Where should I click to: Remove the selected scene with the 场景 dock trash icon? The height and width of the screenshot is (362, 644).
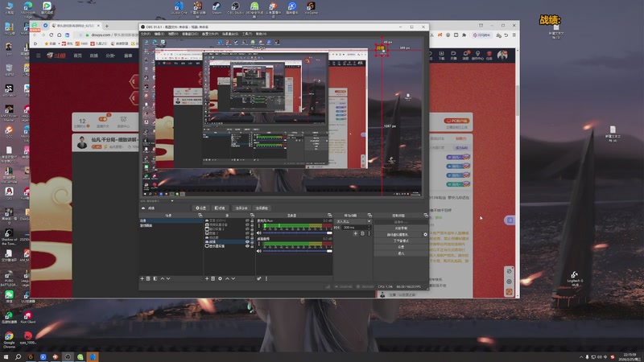148,278
